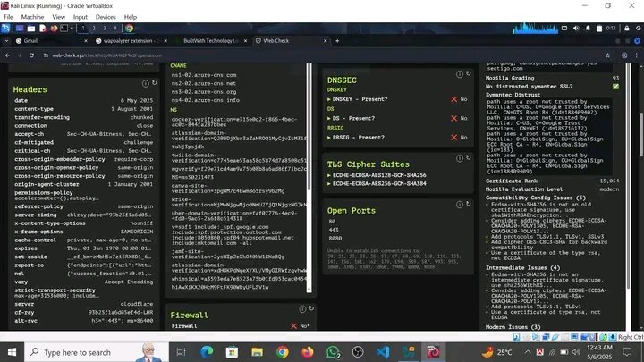Viewport: 644px width, 362px height.
Task: Click the green No distrusted symantec SSL checkmark
Action: [x=615, y=87]
